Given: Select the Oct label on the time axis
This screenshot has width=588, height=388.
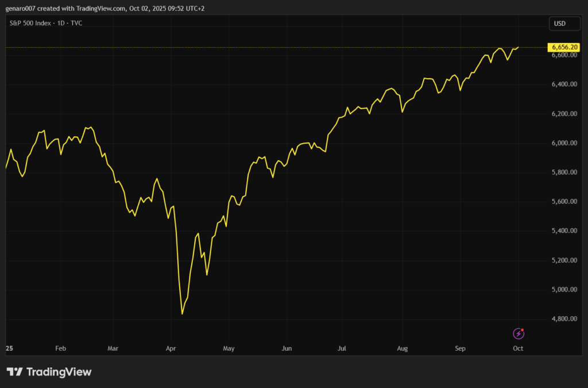Looking at the screenshot, I should pyautogui.click(x=517, y=348).
